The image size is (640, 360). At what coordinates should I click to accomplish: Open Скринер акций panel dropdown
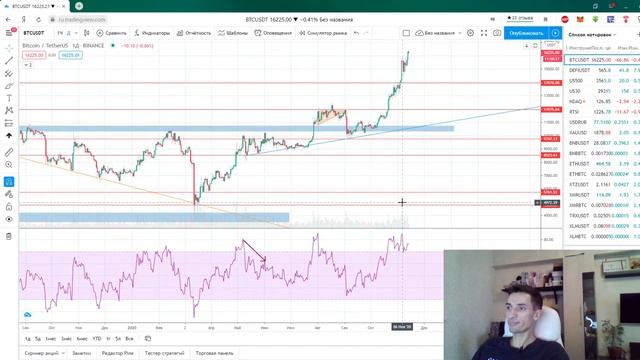(44, 353)
